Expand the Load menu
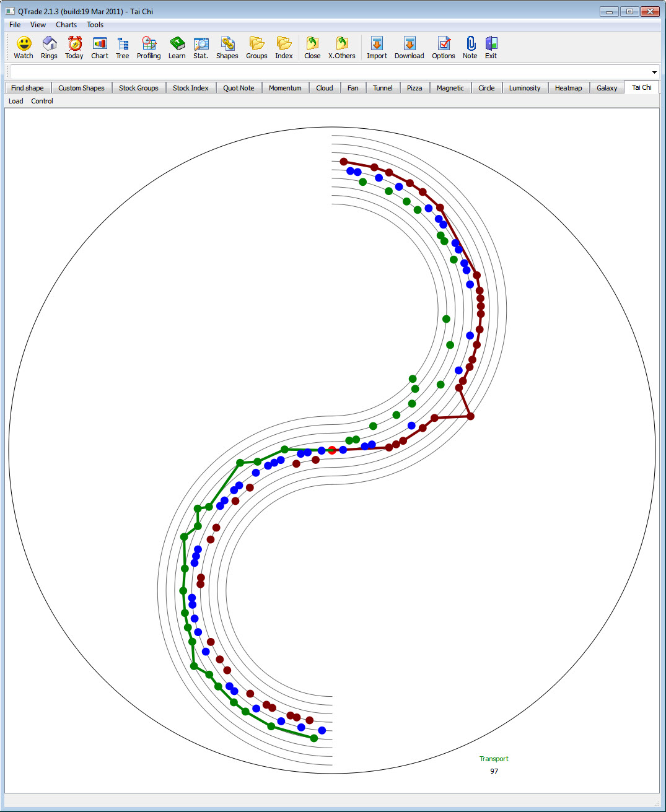 tap(15, 101)
